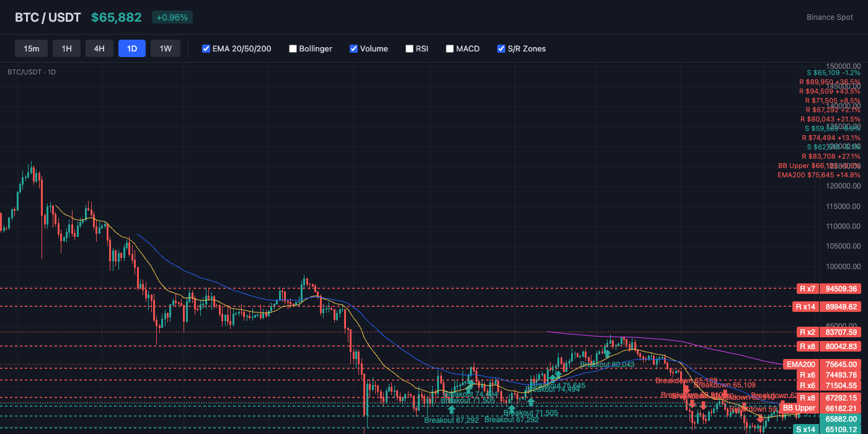Click the R $74,494 +13.1% legend line
Image resolution: width=868 pixels, height=434 pixels.
[x=831, y=138]
